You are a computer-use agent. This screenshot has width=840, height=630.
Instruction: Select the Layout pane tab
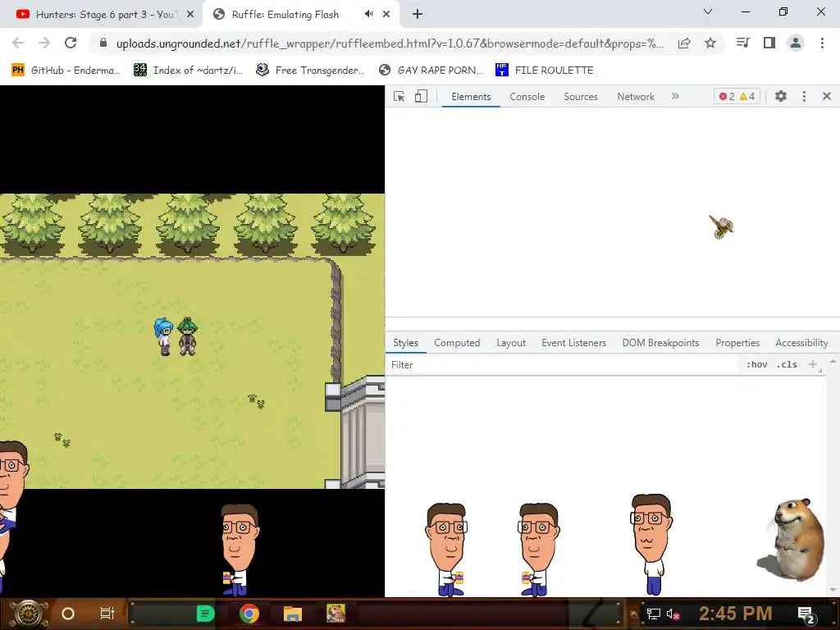pos(511,343)
